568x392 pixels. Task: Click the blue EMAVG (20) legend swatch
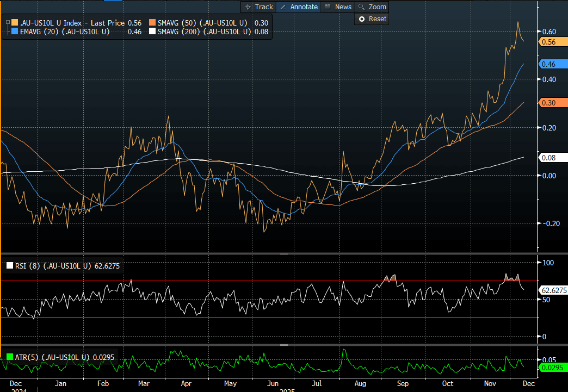[x=15, y=32]
